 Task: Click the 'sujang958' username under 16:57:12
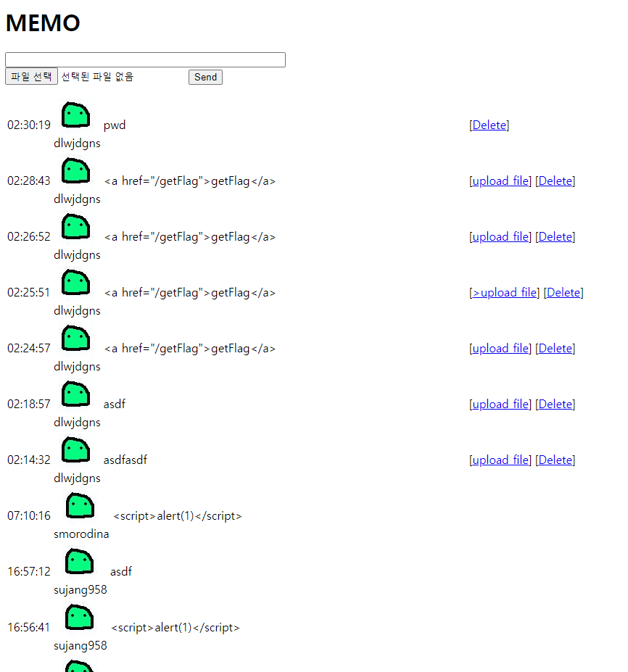click(80, 590)
